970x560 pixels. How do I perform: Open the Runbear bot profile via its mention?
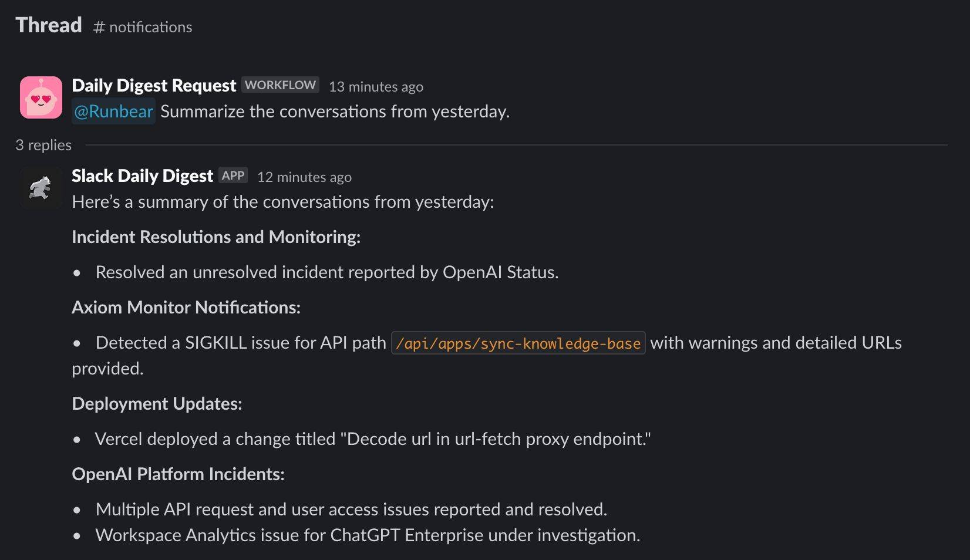[x=113, y=111]
